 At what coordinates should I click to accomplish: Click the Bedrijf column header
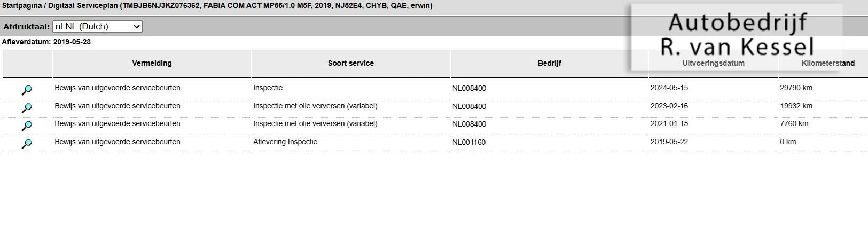549,63
